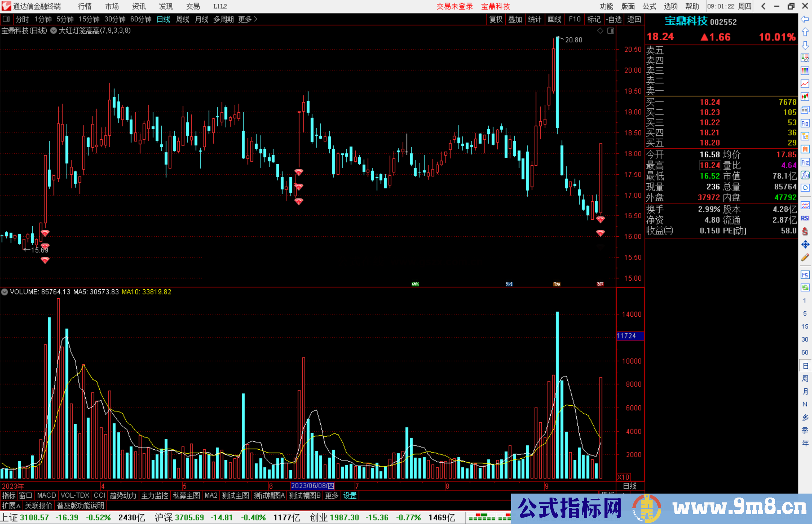Click the four-arrow move icon in sidebar
The image size is (812, 524).
(x=805, y=245)
